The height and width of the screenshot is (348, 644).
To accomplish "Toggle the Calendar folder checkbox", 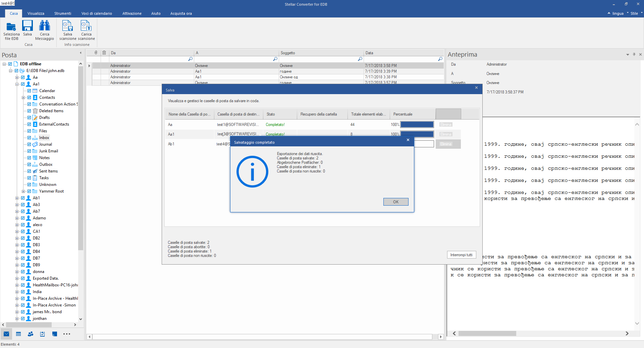I will [x=29, y=91].
